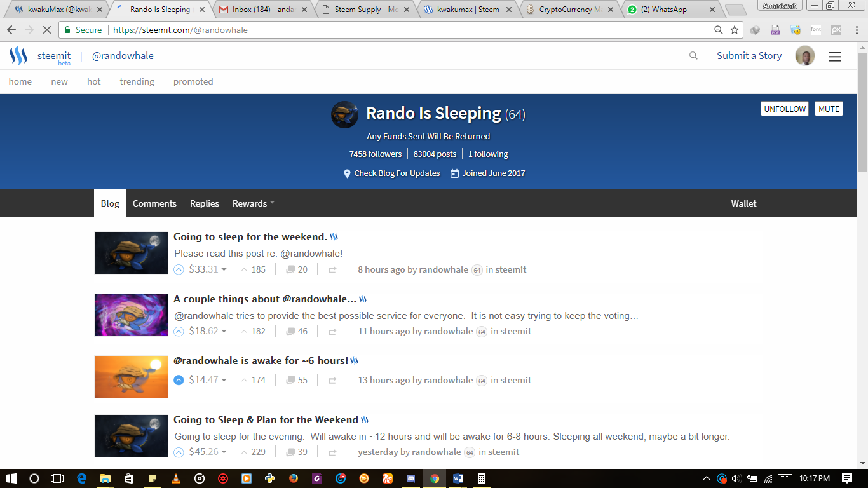Open the Rewards dropdown tab
The image size is (868, 488).
(x=254, y=203)
